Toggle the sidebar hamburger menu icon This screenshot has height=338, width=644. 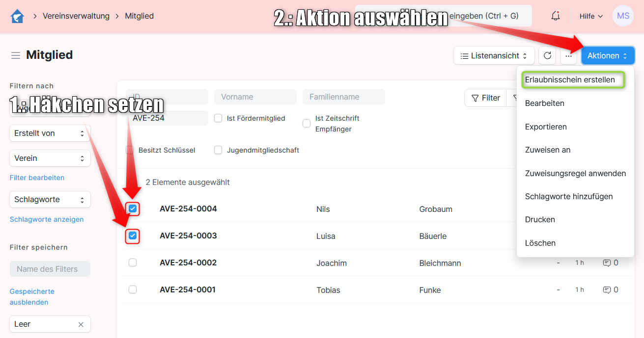tap(16, 55)
